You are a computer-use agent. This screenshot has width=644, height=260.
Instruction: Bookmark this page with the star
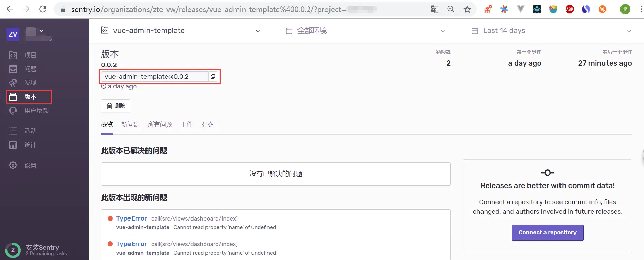click(x=467, y=9)
